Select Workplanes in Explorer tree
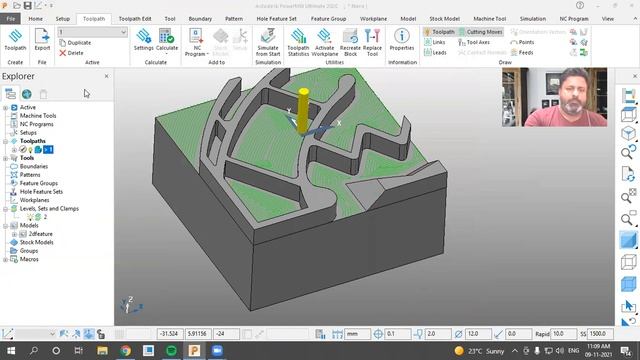Viewport: 640px width, 360px height. pyautogui.click(x=35, y=200)
